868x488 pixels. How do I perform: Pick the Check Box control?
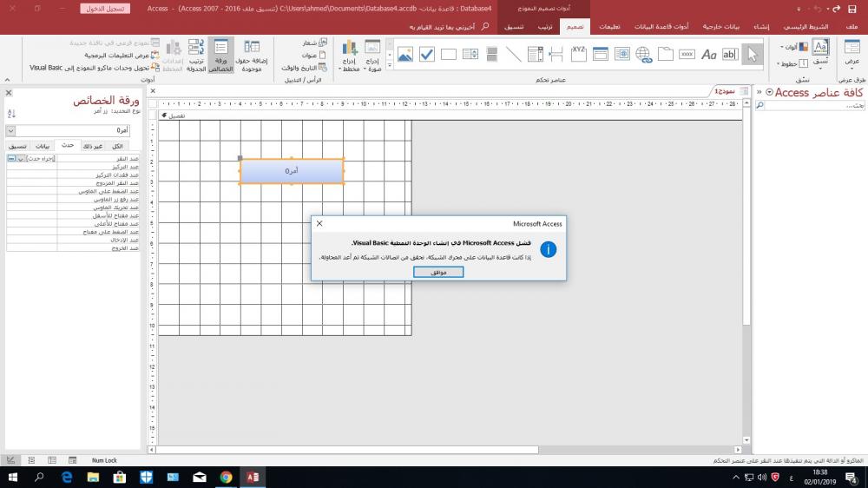tap(427, 55)
